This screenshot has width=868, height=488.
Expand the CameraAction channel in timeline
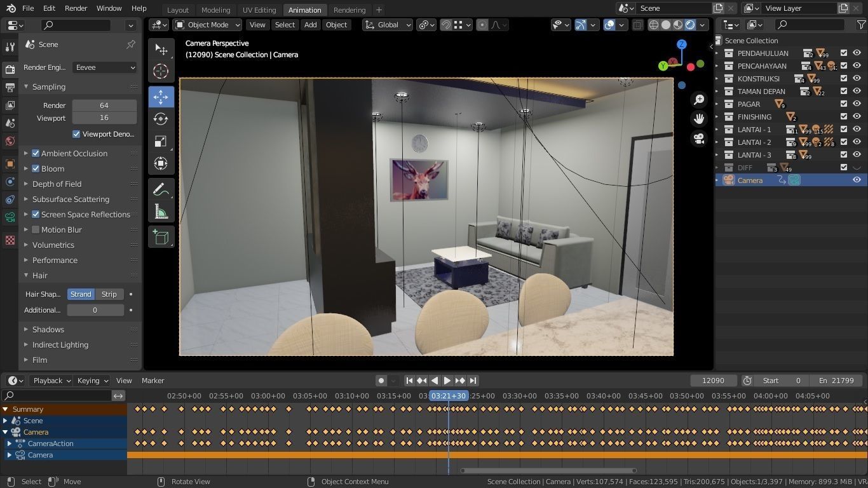click(x=9, y=444)
